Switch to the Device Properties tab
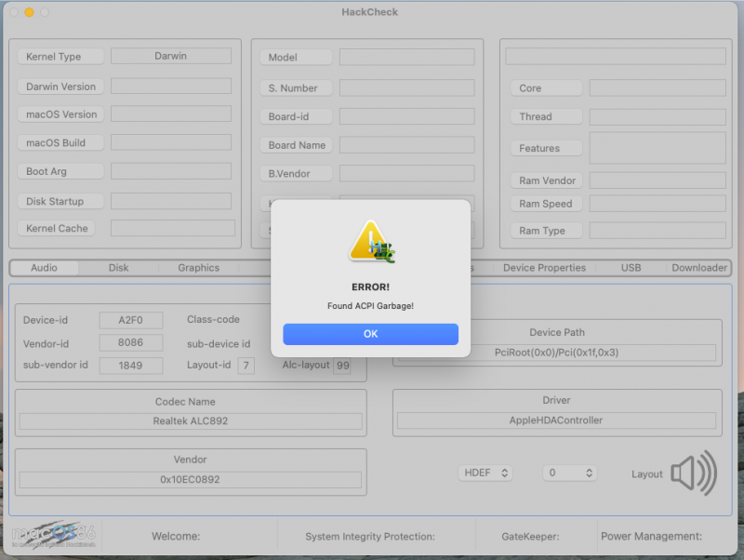The height and width of the screenshot is (560, 744). pos(544,268)
